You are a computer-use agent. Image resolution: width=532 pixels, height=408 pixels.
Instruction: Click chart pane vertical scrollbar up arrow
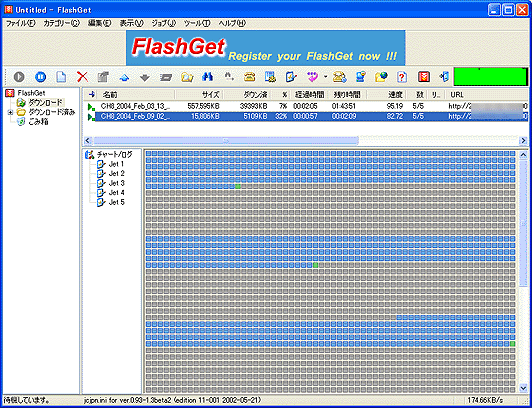(523, 155)
